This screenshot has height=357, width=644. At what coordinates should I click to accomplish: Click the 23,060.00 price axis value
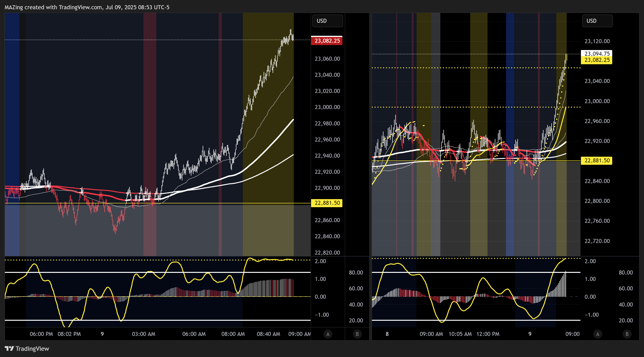pyautogui.click(x=327, y=59)
